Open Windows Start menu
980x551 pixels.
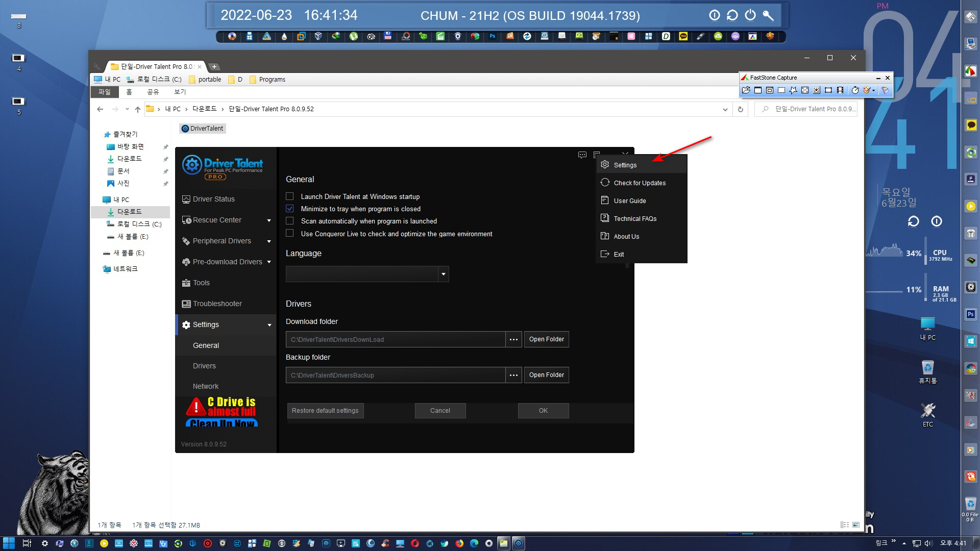point(9,543)
